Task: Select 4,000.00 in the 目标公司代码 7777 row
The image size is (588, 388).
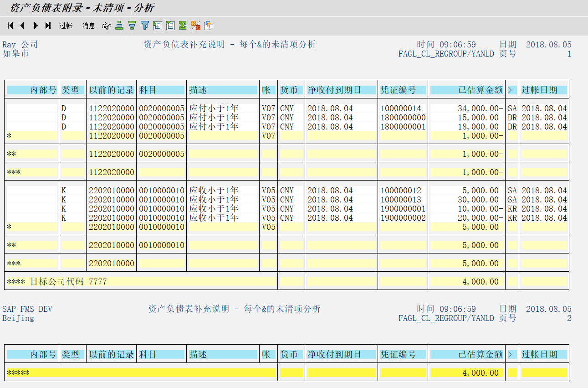Action: click(x=481, y=282)
